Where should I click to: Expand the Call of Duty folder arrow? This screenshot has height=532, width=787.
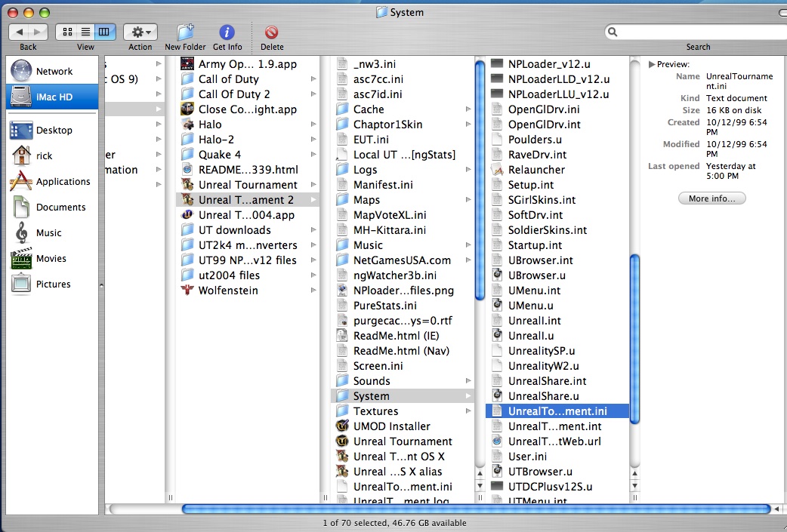pos(313,78)
